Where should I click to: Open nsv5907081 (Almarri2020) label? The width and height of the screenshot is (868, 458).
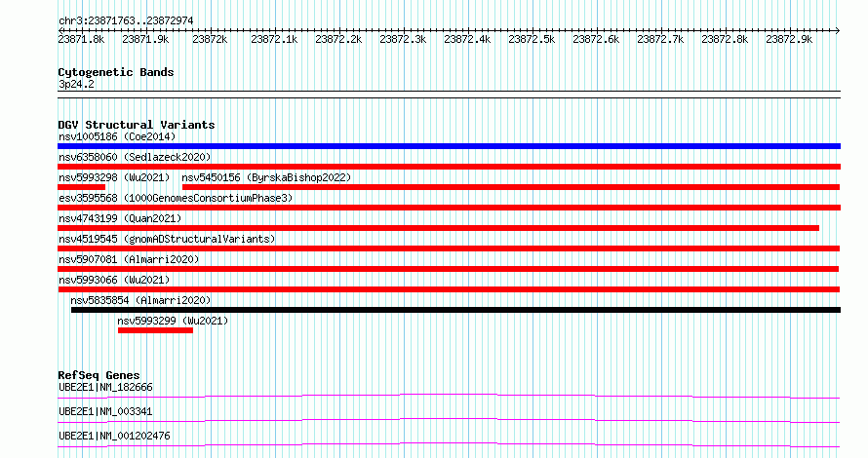tap(129, 259)
